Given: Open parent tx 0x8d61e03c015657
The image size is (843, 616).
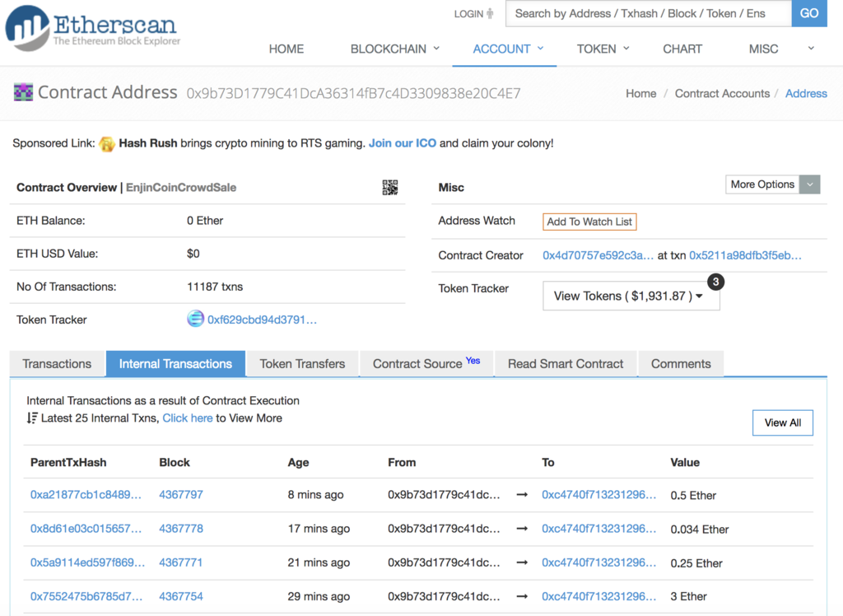Looking at the screenshot, I should pyautogui.click(x=86, y=529).
